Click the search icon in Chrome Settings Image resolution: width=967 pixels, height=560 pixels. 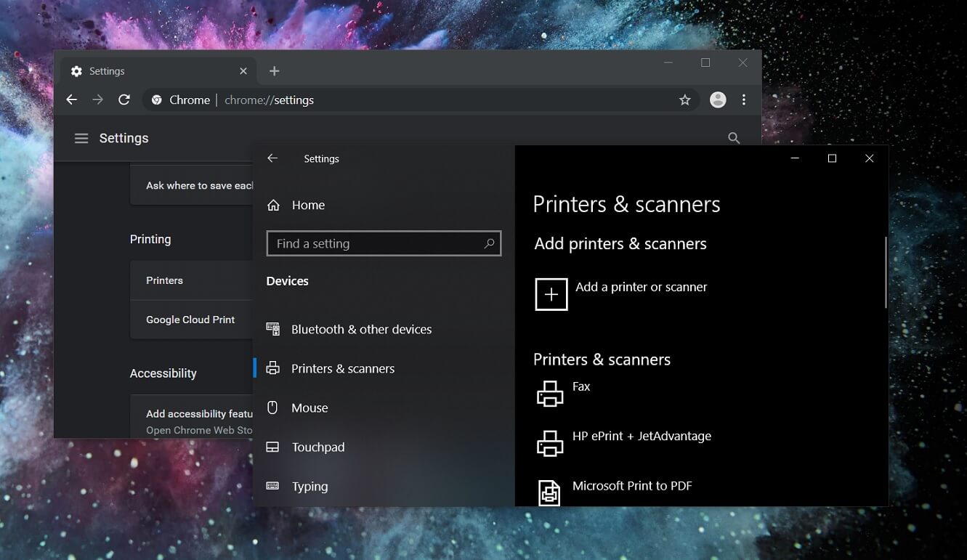click(734, 138)
